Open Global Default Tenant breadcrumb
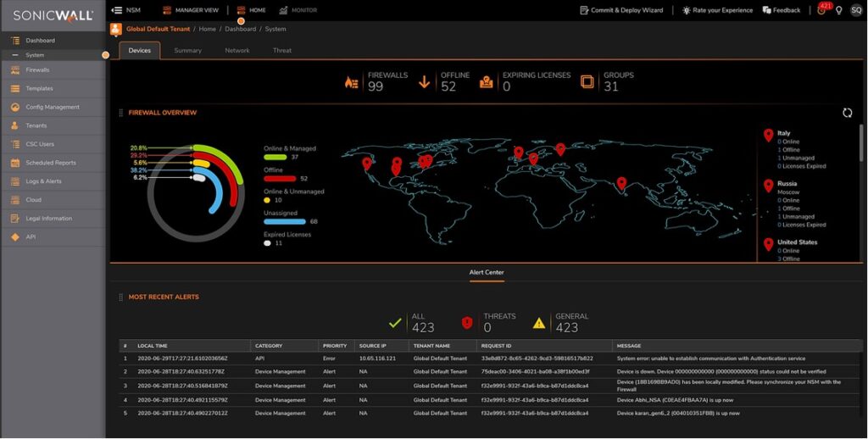Screen dimensions: 868x439 pyautogui.click(x=158, y=29)
